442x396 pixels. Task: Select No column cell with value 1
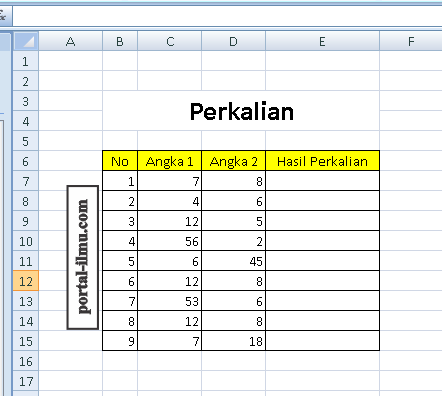[x=120, y=181]
